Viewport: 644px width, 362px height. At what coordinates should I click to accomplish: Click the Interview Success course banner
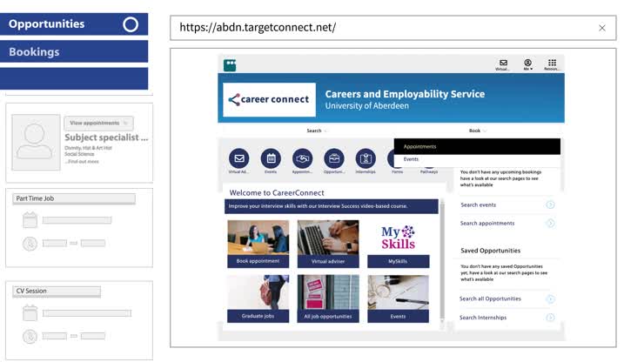coord(331,206)
